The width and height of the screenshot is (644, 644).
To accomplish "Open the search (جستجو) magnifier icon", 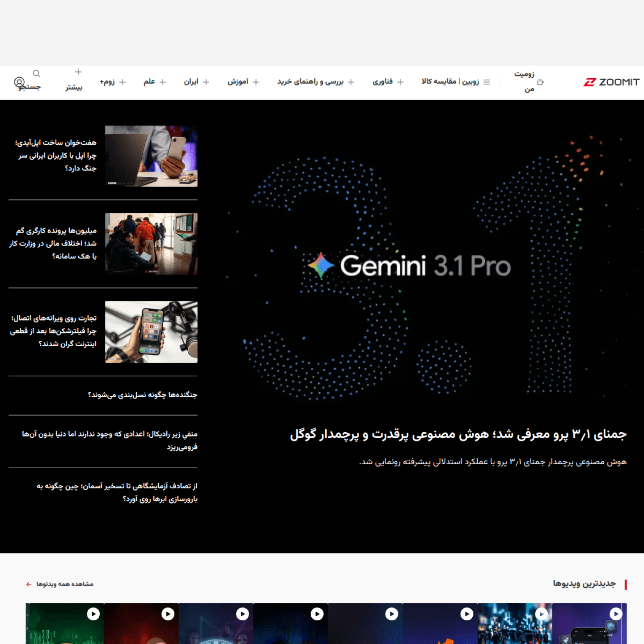I will (36, 74).
